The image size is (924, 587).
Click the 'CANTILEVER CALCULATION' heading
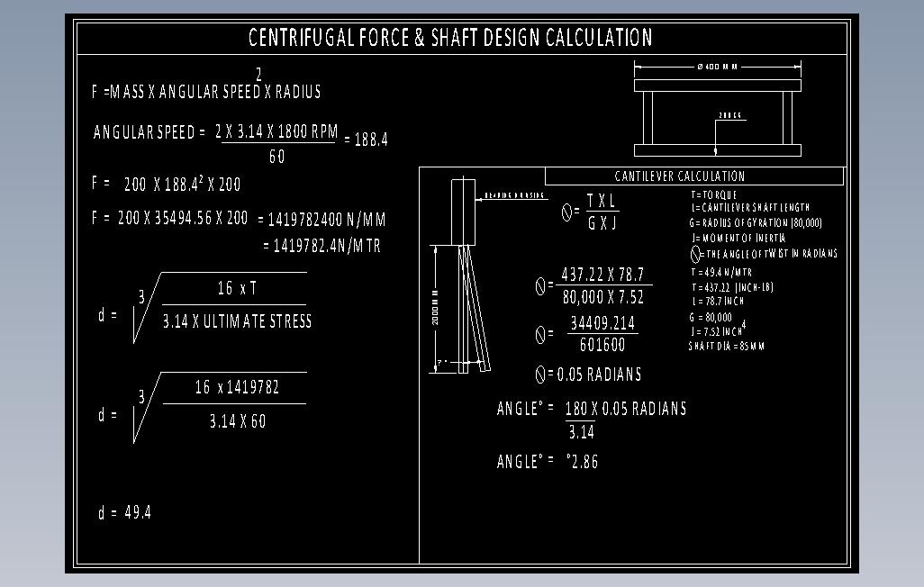pos(679,176)
